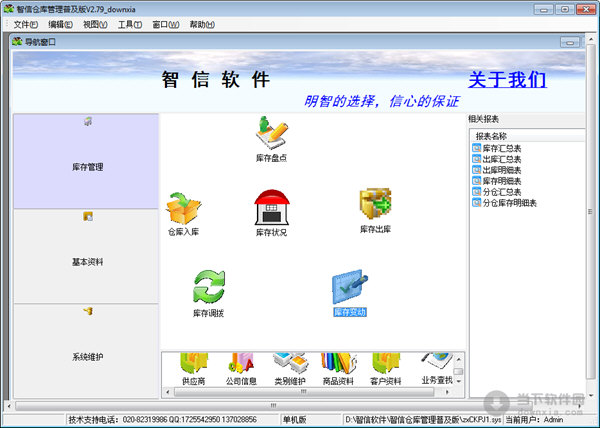
Task: Click the database path status bar text
Action: 423,420
